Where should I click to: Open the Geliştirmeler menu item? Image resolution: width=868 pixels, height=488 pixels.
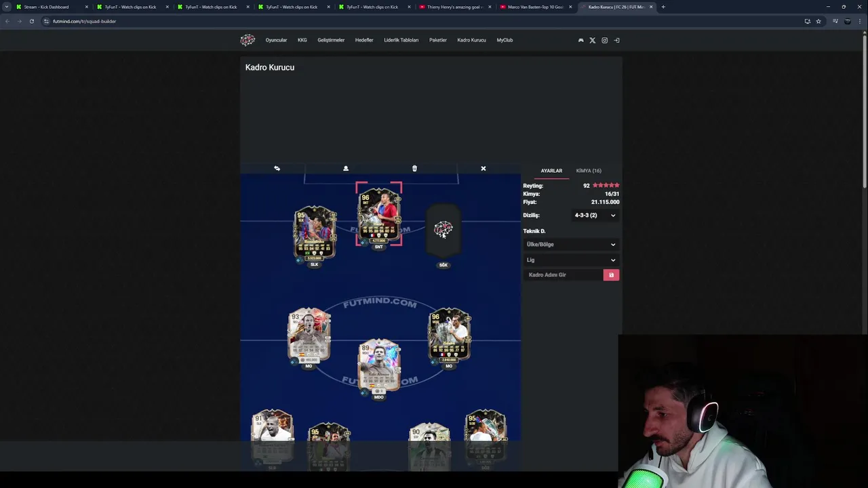[x=331, y=40]
